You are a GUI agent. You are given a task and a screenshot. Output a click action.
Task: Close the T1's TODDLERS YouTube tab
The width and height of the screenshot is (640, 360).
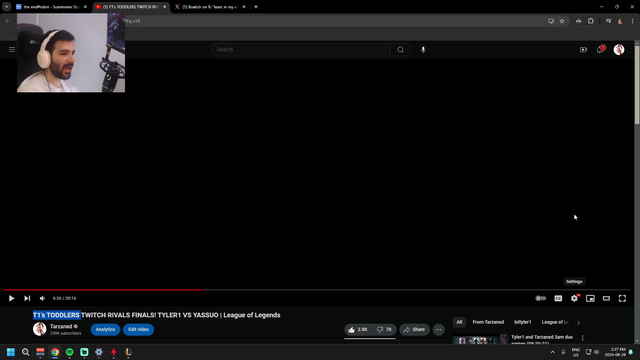point(164,7)
